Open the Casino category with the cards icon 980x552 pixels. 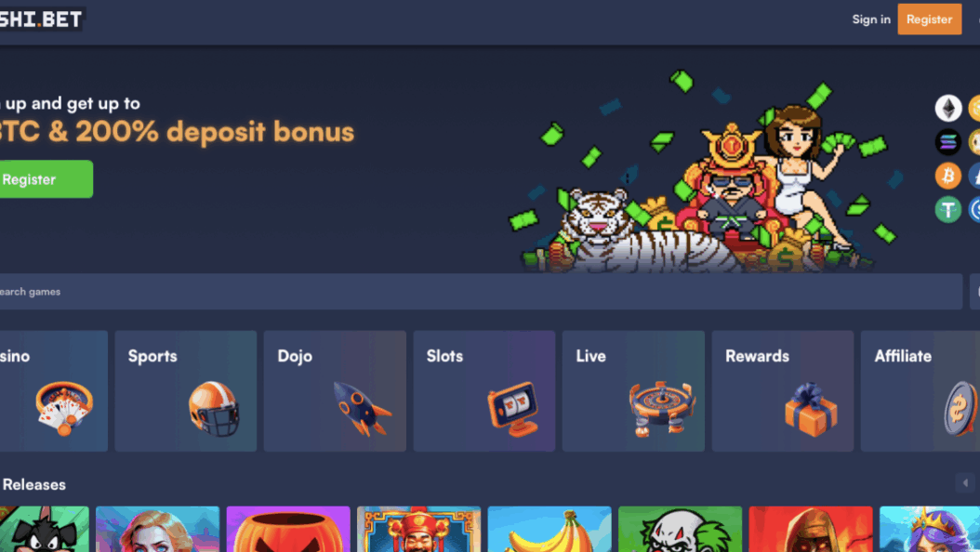54,391
